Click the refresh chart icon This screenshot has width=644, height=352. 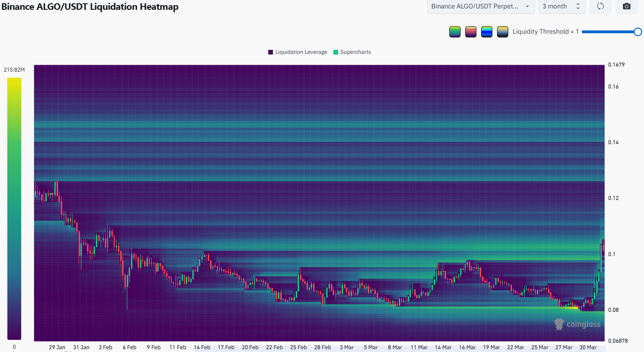[x=600, y=7]
